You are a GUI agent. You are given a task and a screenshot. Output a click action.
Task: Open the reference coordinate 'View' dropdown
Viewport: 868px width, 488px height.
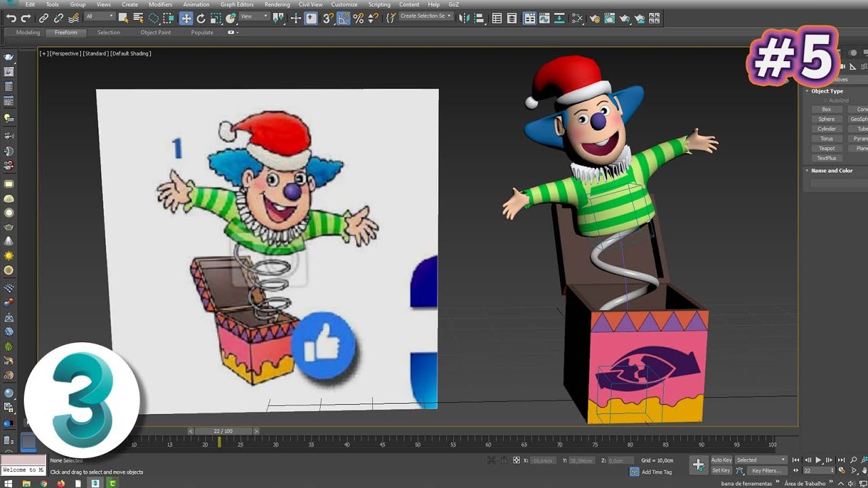(254, 16)
